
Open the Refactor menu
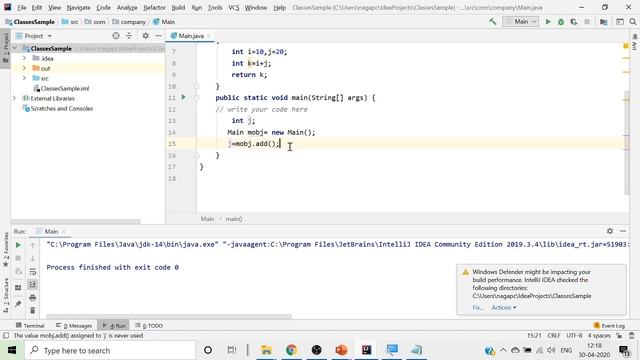pyautogui.click(x=154, y=7)
